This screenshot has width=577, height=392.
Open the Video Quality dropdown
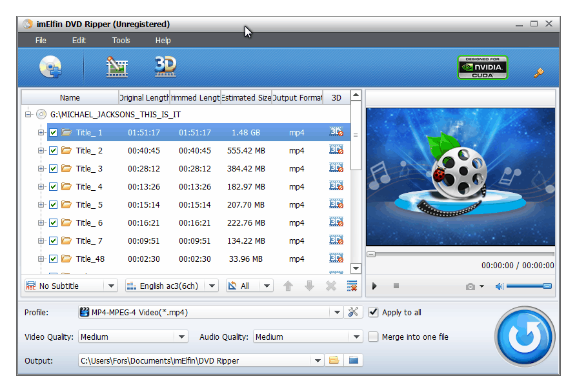point(181,337)
